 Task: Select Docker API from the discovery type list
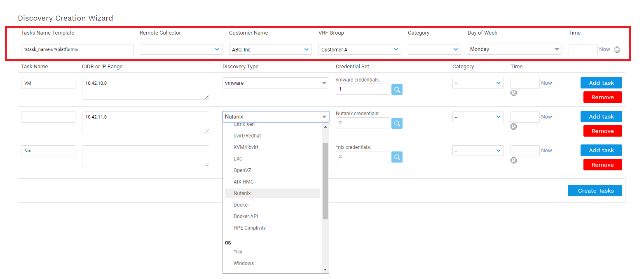coord(246,216)
